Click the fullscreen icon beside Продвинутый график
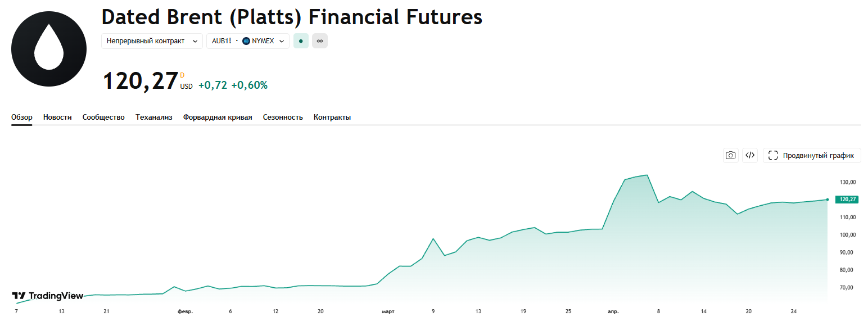The height and width of the screenshot is (326, 868). (x=773, y=156)
